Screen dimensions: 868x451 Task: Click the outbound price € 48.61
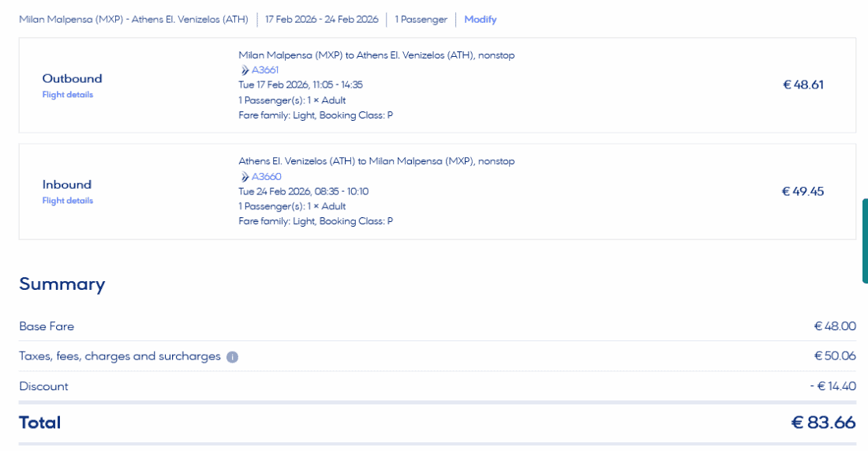click(x=803, y=85)
